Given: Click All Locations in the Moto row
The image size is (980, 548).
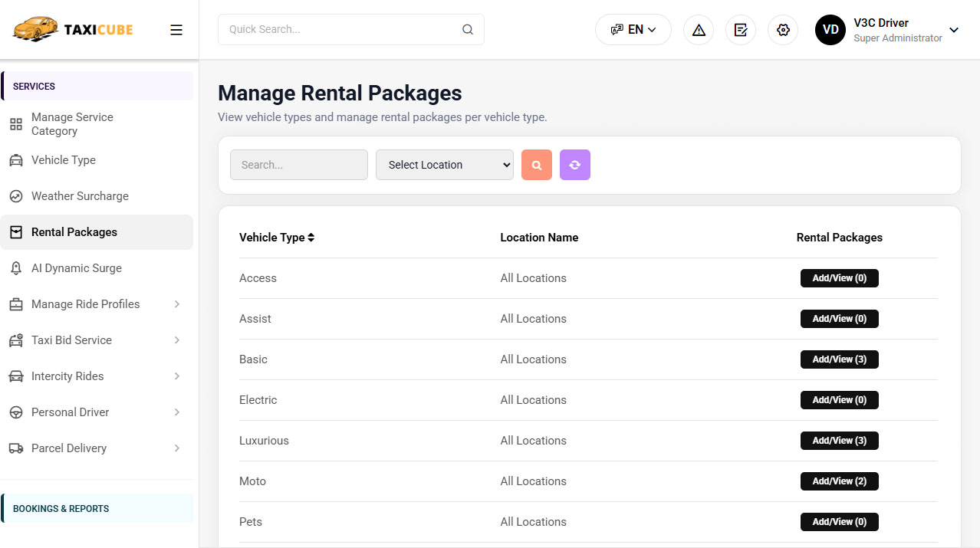Looking at the screenshot, I should click(533, 481).
